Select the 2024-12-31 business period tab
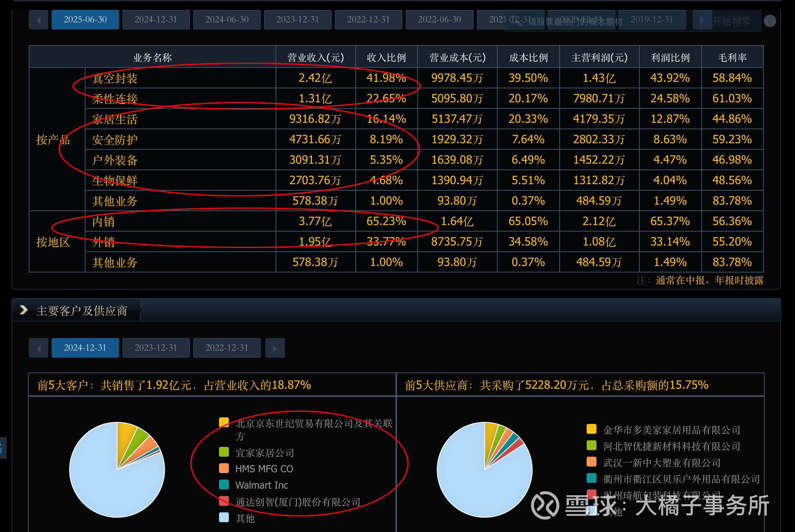This screenshot has height=532, width=795. [156, 20]
